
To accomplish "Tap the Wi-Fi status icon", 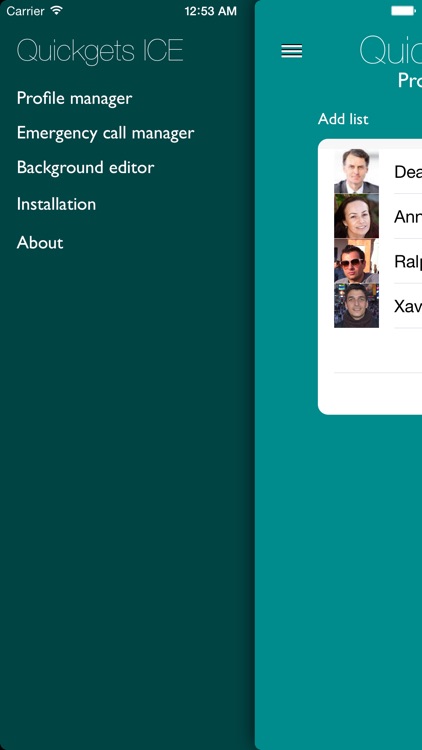I will point(56,11).
